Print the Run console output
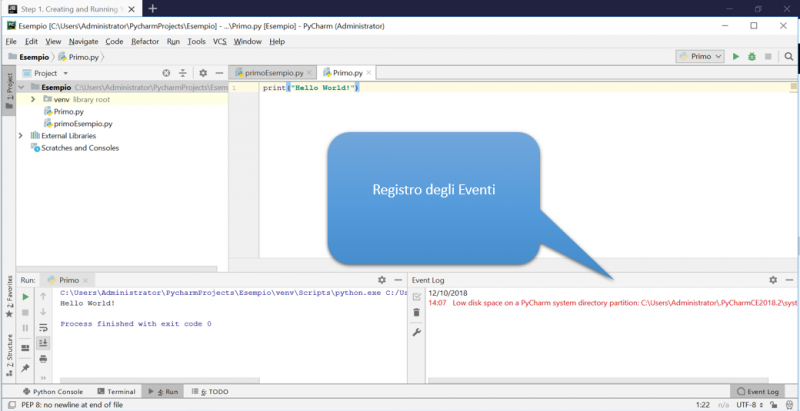 click(x=44, y=358)
